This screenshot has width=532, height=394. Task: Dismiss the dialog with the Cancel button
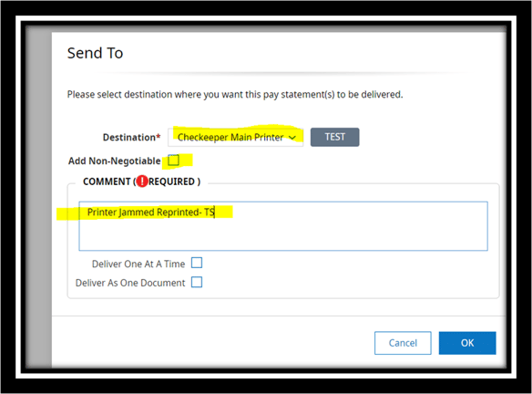pos(403,343)
